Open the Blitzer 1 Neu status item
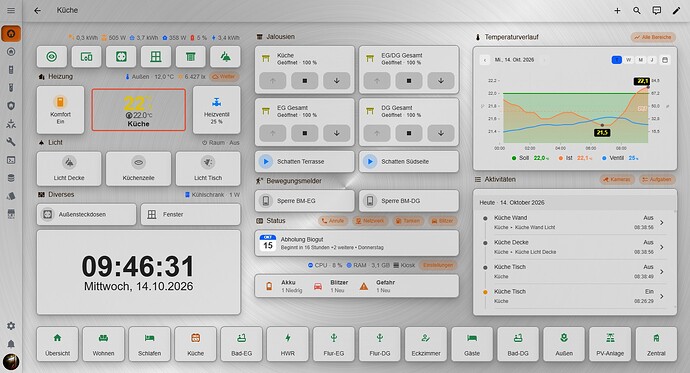The image size is (690, 373). [x=332, y=286]
